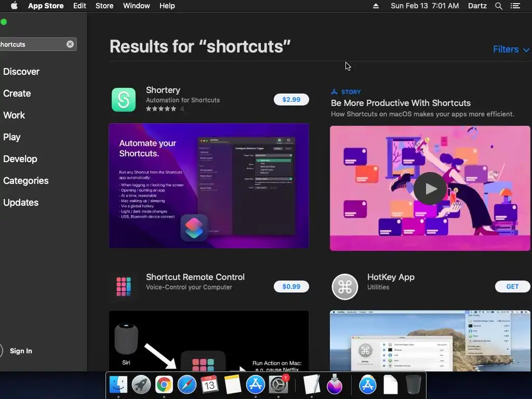This screenshot has width=532, height=399.
Task: Open the HotKey App title
Action: click(x=391, y=277)
